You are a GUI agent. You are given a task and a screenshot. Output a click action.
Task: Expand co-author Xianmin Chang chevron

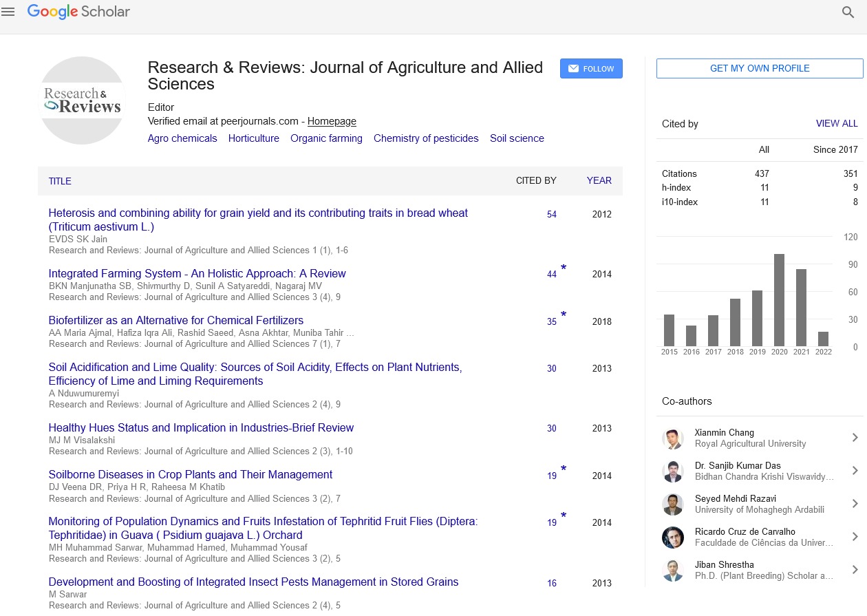coord(855,438)
